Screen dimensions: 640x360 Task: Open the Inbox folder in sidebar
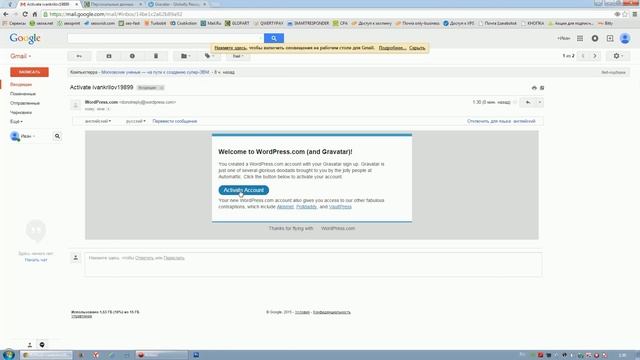coord(21,84)
